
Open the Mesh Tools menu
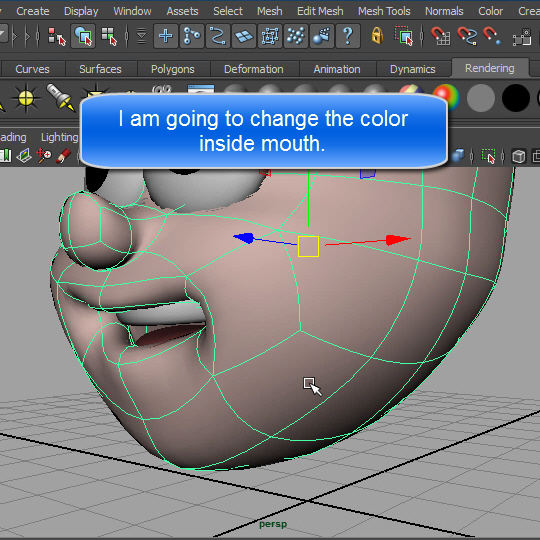[x=384, y=11]
